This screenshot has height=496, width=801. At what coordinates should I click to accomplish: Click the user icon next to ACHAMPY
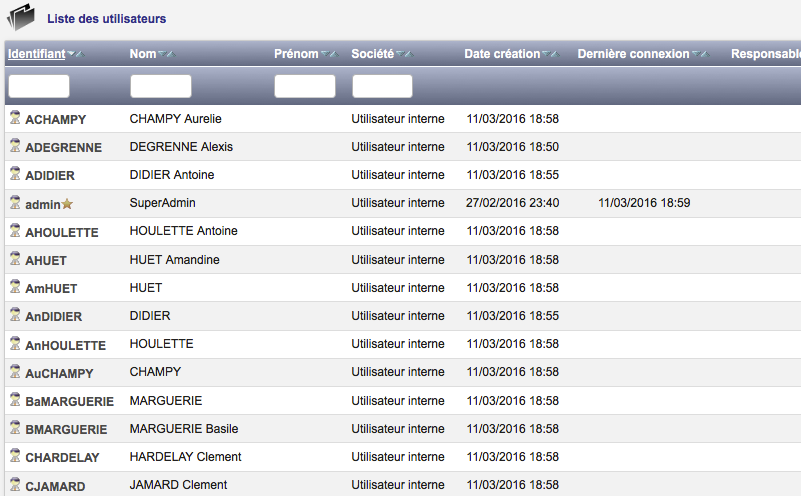pos(15,118)
